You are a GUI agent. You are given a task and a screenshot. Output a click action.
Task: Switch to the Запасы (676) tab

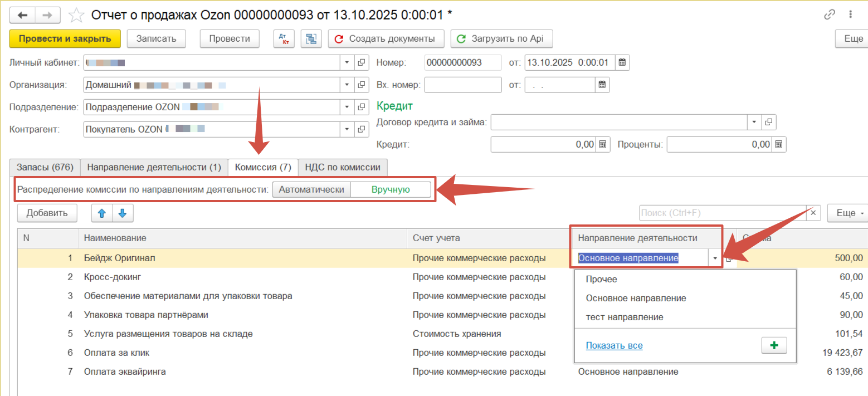(45, 167)
